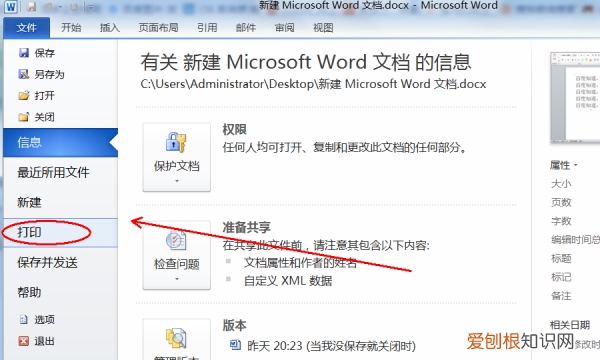Click the 检查问题 checklist icon
The height and width of the screenshot is (360, 600).
176,241
